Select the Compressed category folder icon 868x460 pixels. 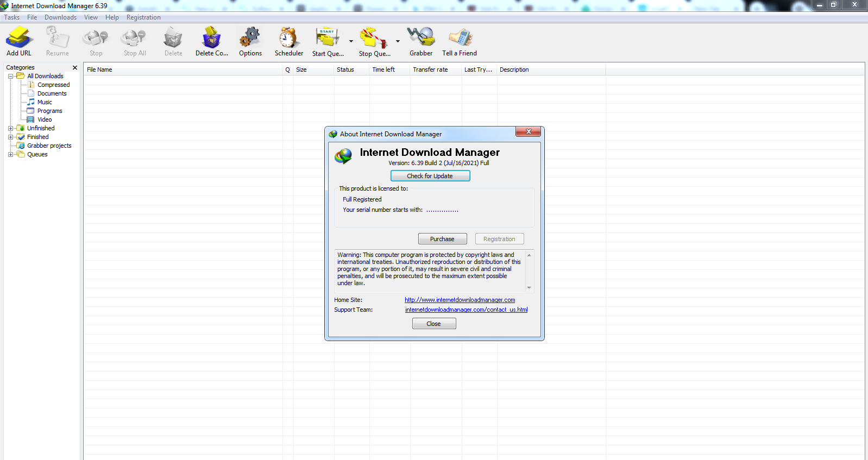click(31, 85)
